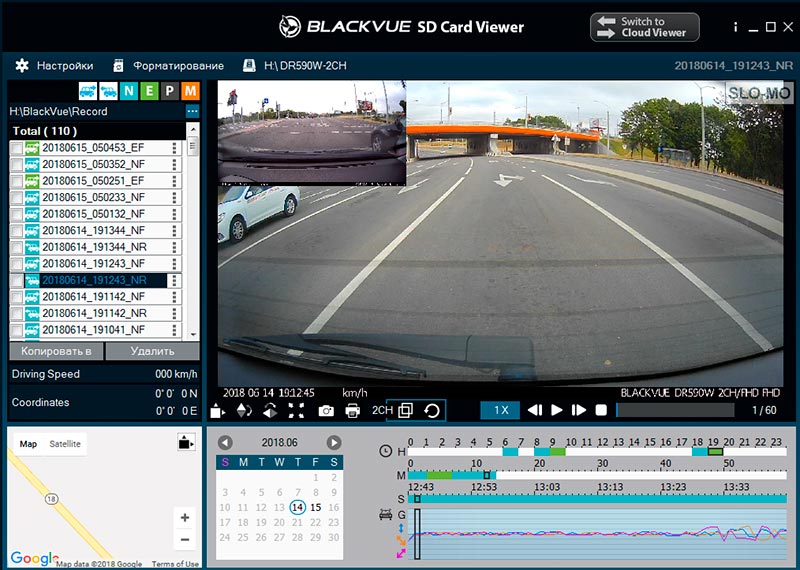Image resolution: width=800 pixels, height=570 pixels.
Task: Select June 14 in the calendar
Action: tap(297, 507)
